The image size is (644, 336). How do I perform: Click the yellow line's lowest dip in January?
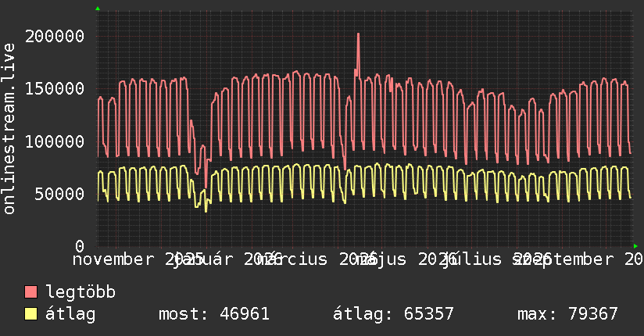206,210
